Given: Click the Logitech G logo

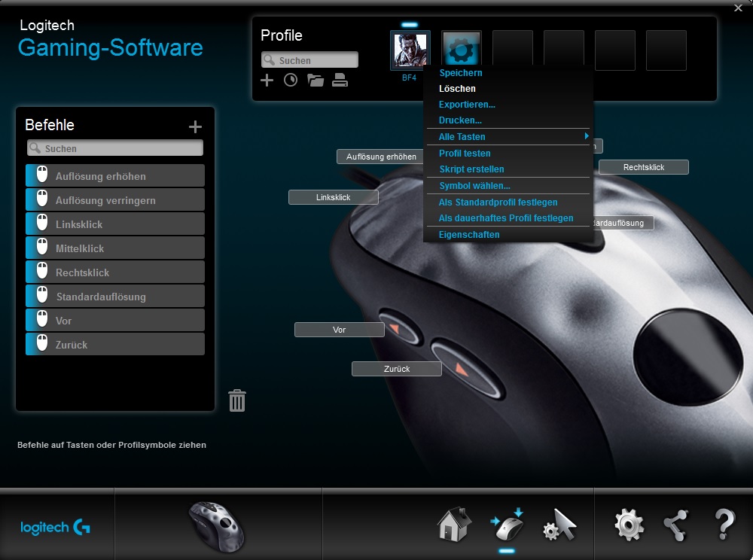Looking at the screenshot, I should [x=55, y=528].
